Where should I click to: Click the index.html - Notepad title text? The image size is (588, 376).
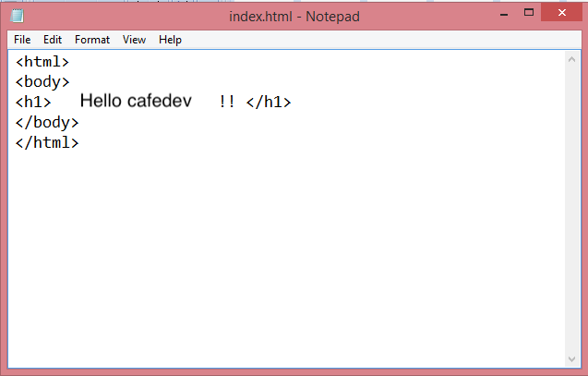coord(294,17)
